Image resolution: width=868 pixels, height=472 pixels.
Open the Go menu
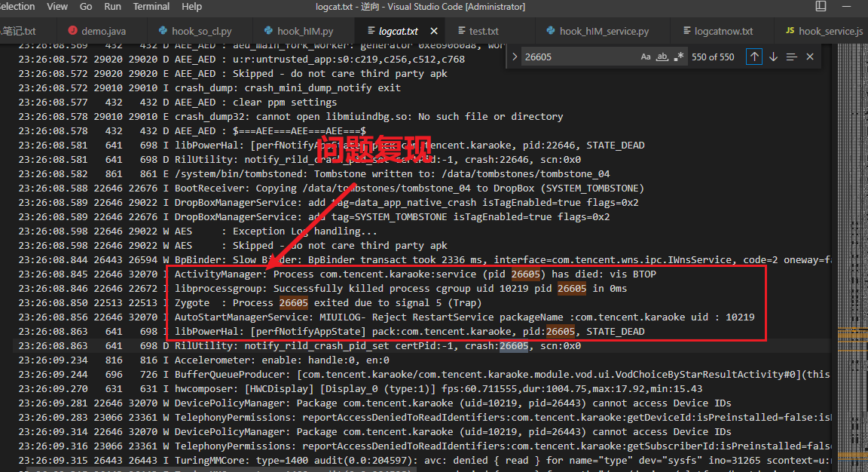(x=86, y=7)
